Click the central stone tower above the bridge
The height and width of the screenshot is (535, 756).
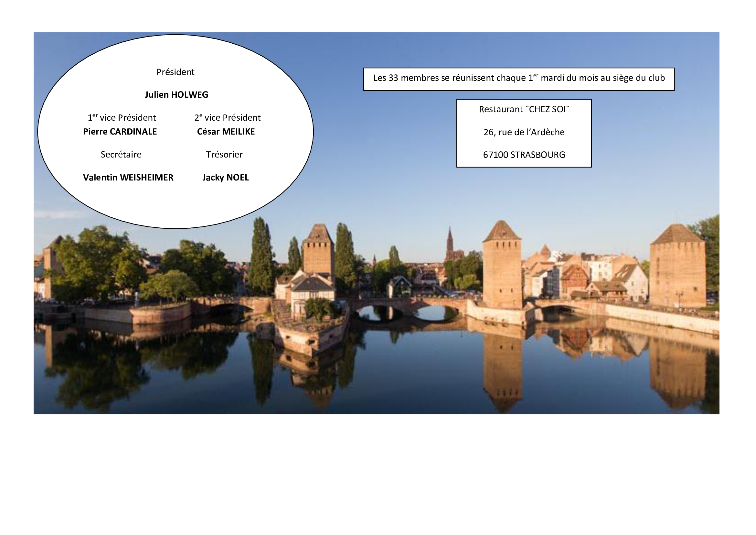pos(503,265)
